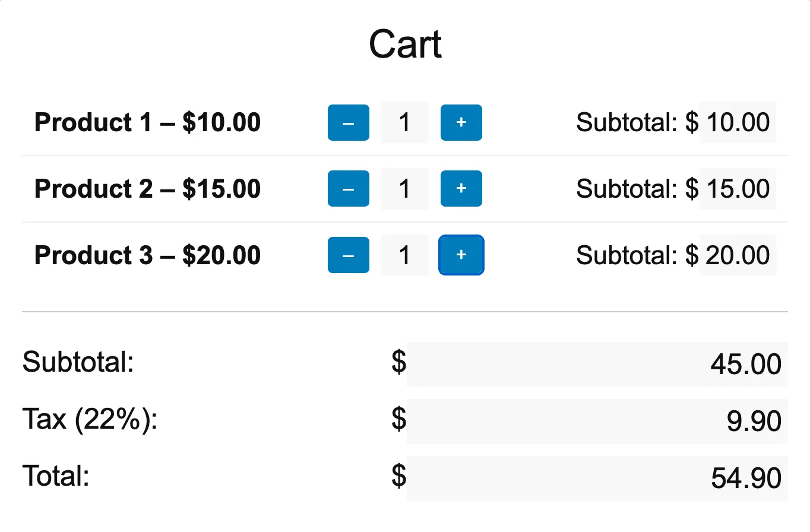Click the cart Subtotal field showing 45.00
The image size is (810, 532).
[597, 364]
